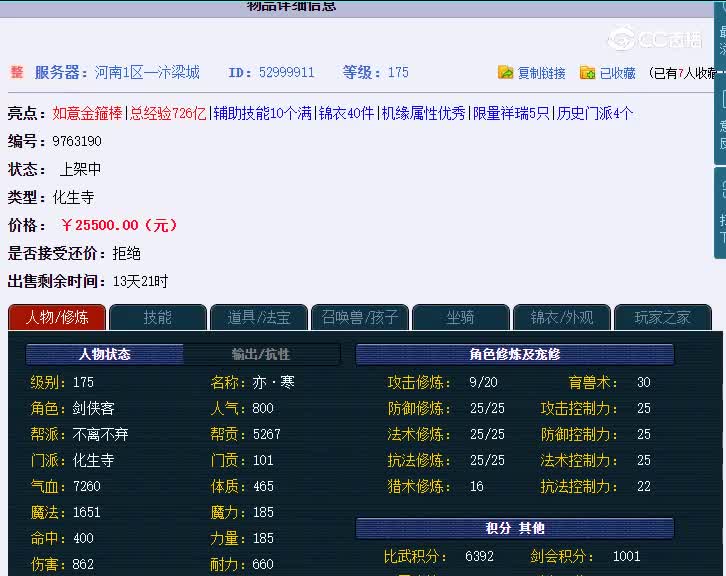Switch to the 人物/修炼 tab
Image resolution: width=726 pixels, height=576 pixels.
pyautogui.click(x=57, y=317)
